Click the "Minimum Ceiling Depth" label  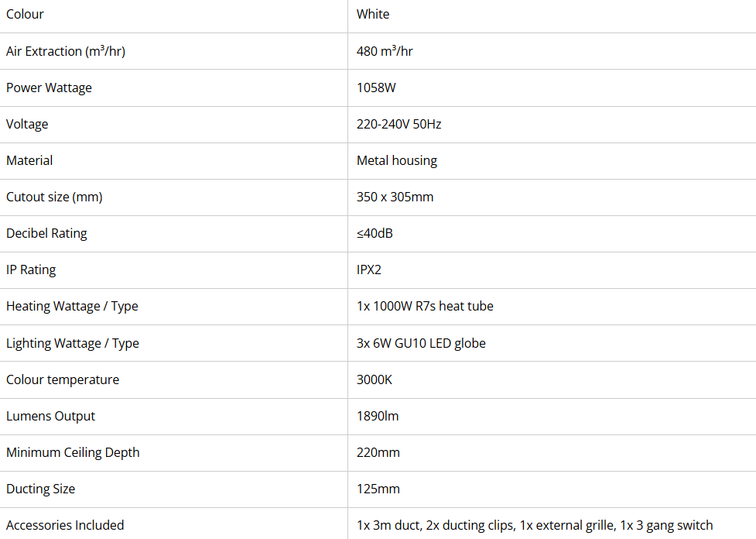click(x=73, y=452)
